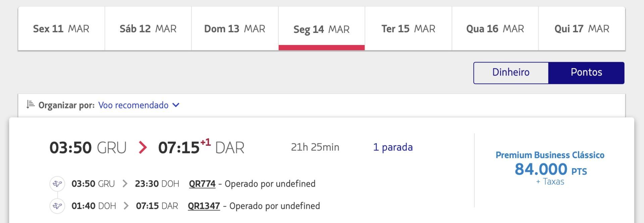Select the Sex 11 MAR date tab
This screenshot has height=223, width=644.
pos(61,29)
